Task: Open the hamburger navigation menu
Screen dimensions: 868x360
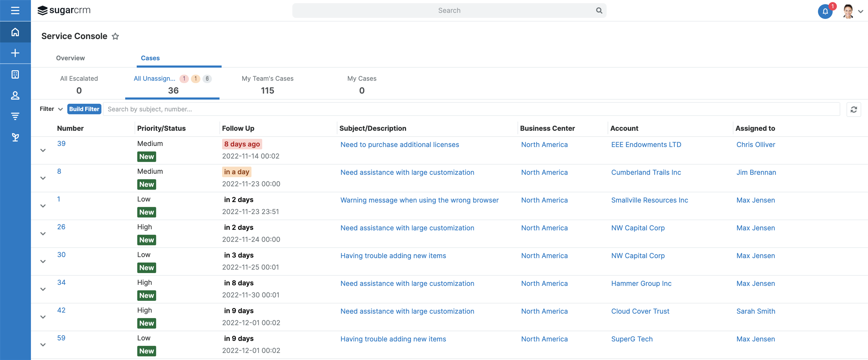Action: pyautogui.click(x=15, y=10)
